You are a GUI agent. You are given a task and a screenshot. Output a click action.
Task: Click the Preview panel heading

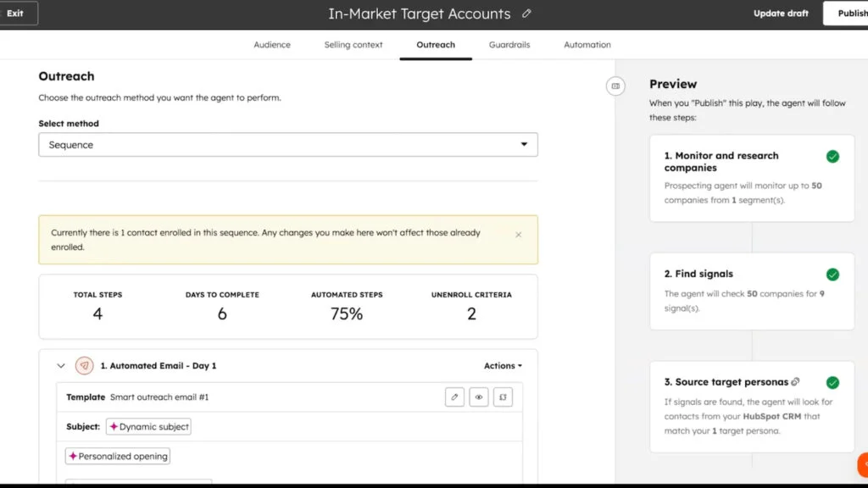tap(672, 84)
